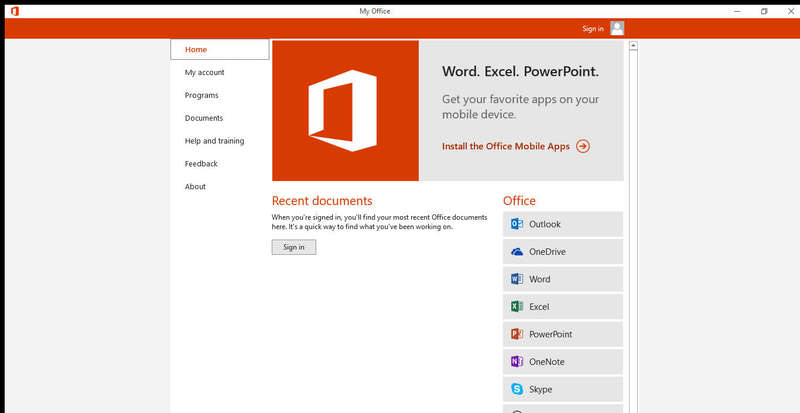Launch OneDrive from the Office list

coord(563,252)
